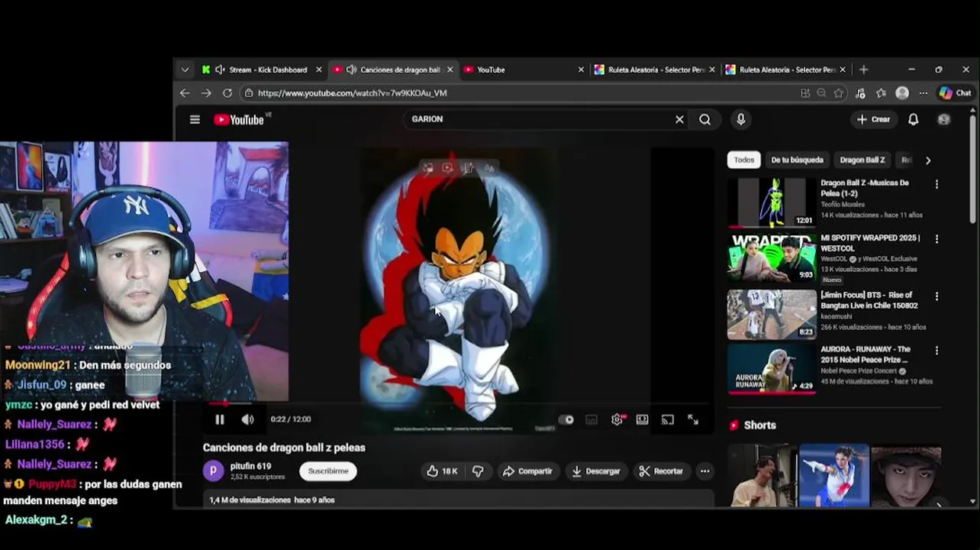
Task: Open options for MI SPOTIFY WRAPPED video
Action: tap(936, 239)
